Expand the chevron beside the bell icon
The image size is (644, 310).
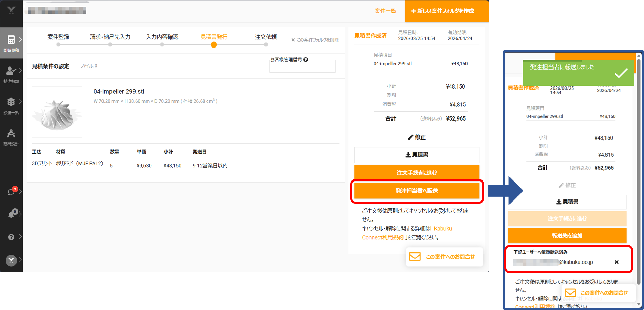pyautogui.click(x=20, y=214)
